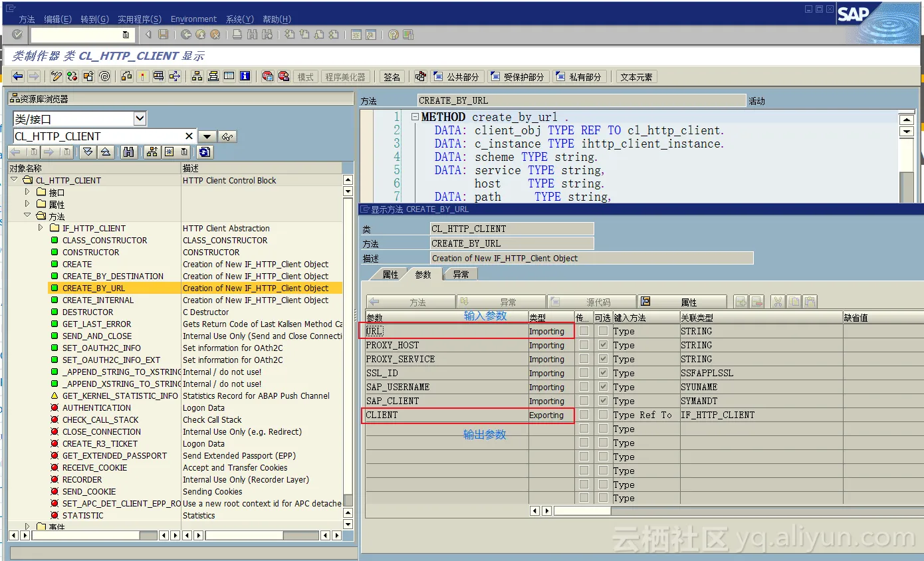The image size is (924, 561).
Task: Click the vertical scrollbar of the object tree
Action: tap(348, 352)
